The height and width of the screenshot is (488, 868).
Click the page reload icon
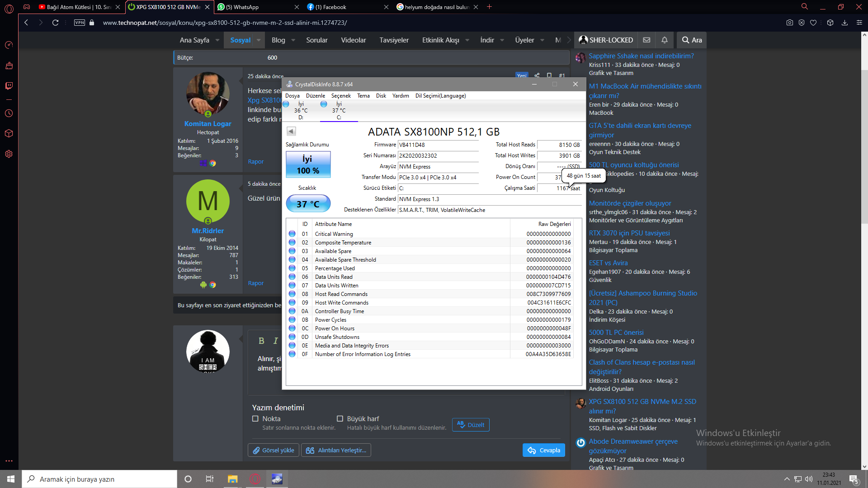point(55,23)
